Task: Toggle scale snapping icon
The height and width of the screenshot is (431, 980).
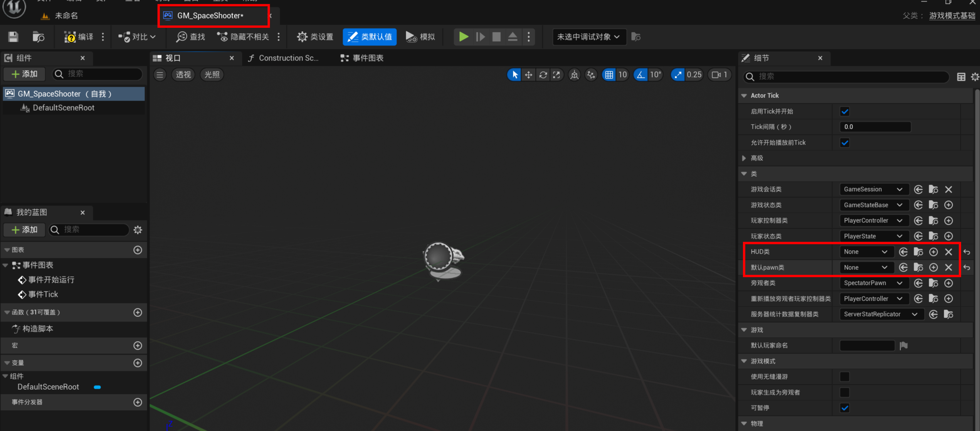Action: (677, 75)
